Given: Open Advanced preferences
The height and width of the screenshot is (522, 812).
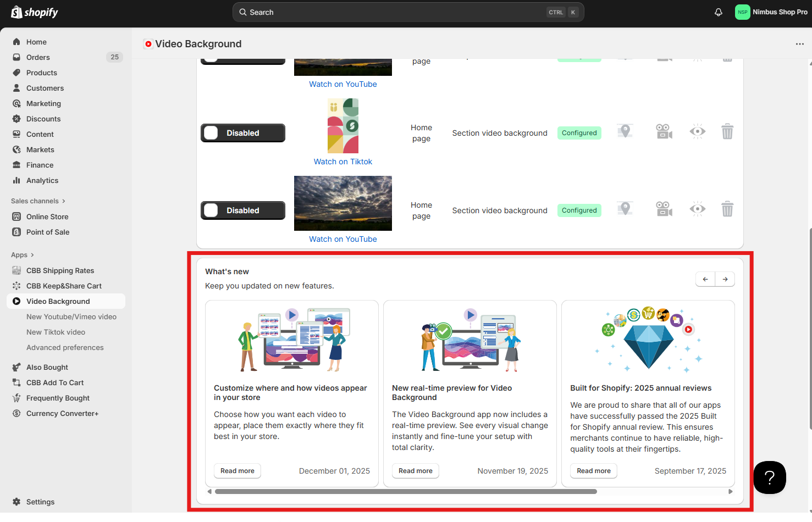Looking at the screenshot, I should (65, 347).
